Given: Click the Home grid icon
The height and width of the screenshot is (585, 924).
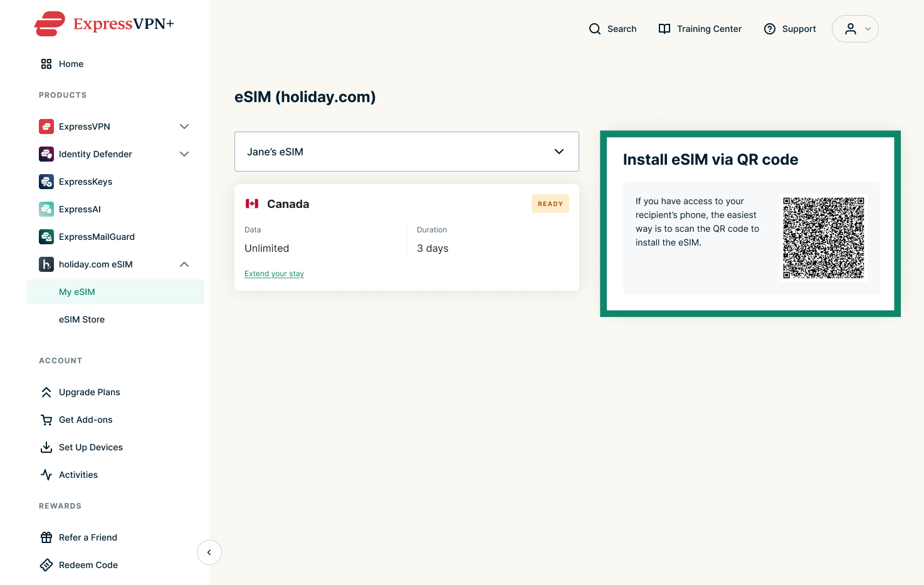Looking at the screenshot, I should [x=46, y=64].
